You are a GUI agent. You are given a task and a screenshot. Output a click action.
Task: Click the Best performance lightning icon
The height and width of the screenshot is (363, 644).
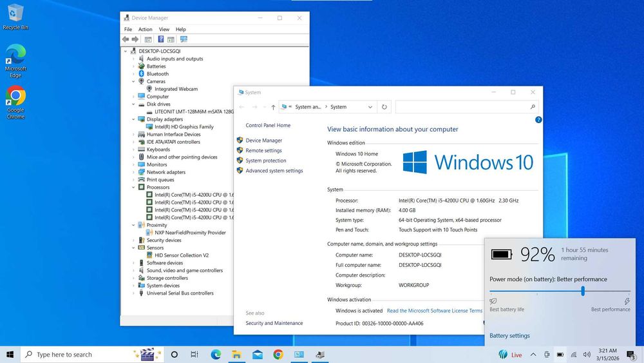pos(627,301)
